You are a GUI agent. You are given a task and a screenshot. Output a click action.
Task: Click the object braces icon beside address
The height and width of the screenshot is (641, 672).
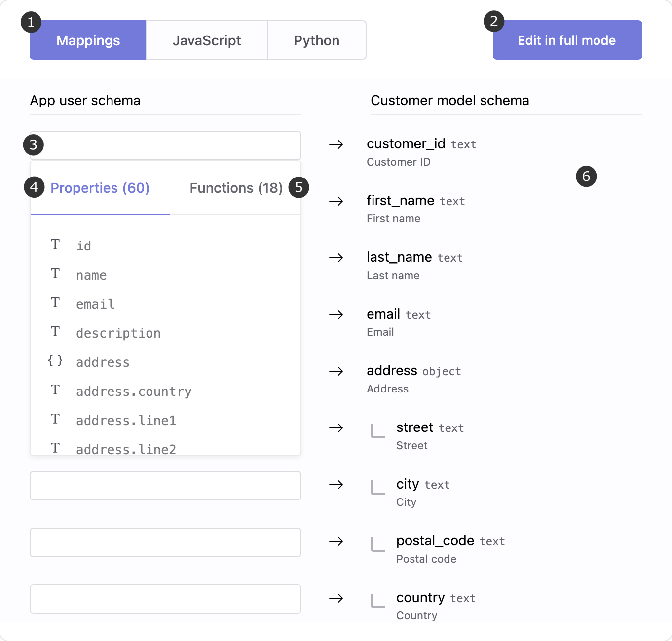(x=55, y=361)
